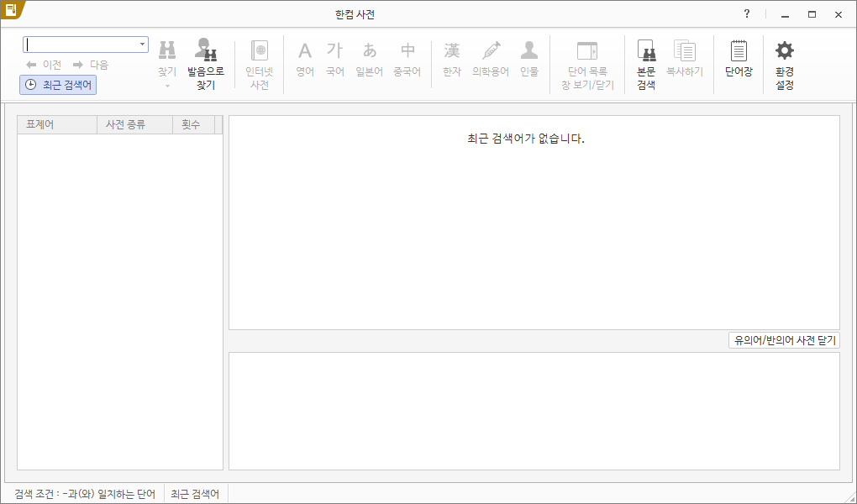Click 최근 검색어 in the status bar
857x504 pixels.
coord(195,494)
